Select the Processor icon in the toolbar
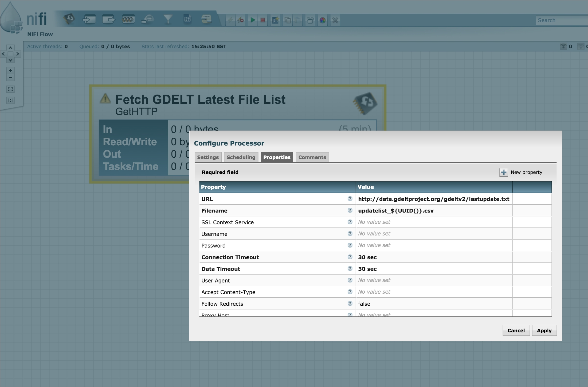Image resolution: width=588 pixels, height=387 pixels. click(x=69, y=19)
